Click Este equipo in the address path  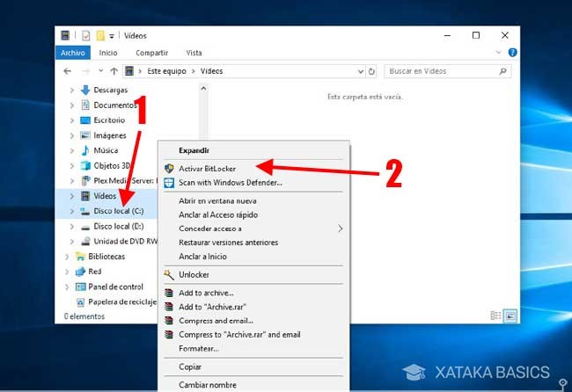tap(166, 71)
